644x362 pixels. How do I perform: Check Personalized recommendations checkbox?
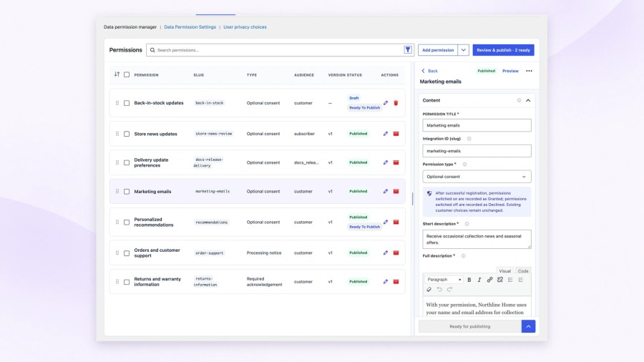point(127,222)
